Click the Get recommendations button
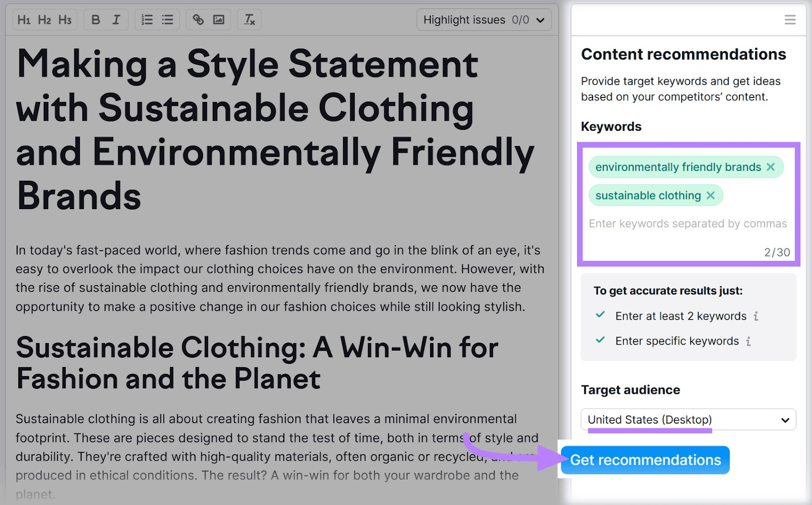This screenshot has width=812, height=505. coord(645,460)
